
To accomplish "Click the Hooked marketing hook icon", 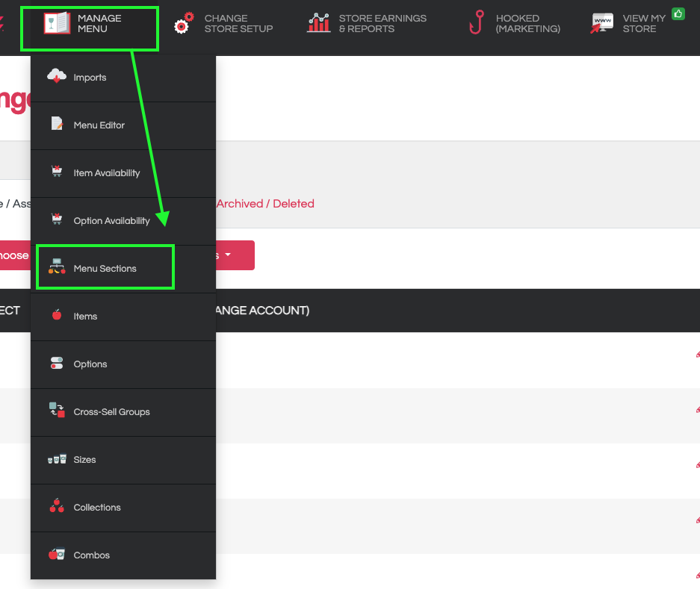I will pyautogui.click(x=477, y=22).
